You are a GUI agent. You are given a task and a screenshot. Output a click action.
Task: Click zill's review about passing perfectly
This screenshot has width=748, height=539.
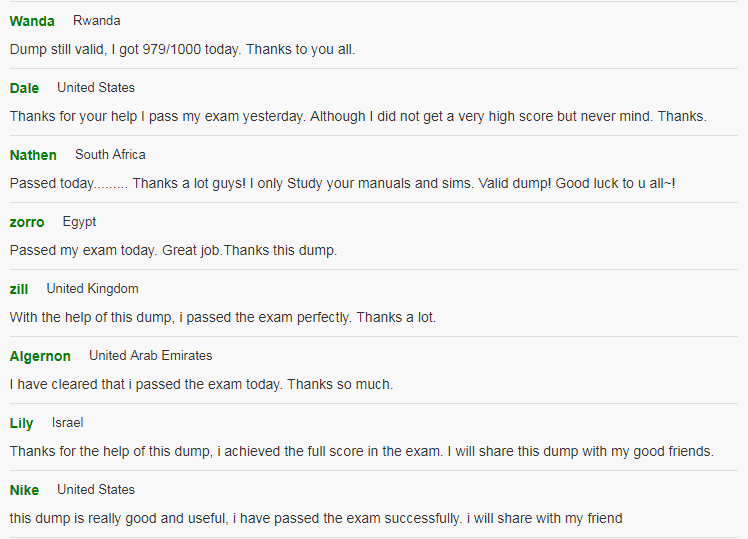[223, 317]
